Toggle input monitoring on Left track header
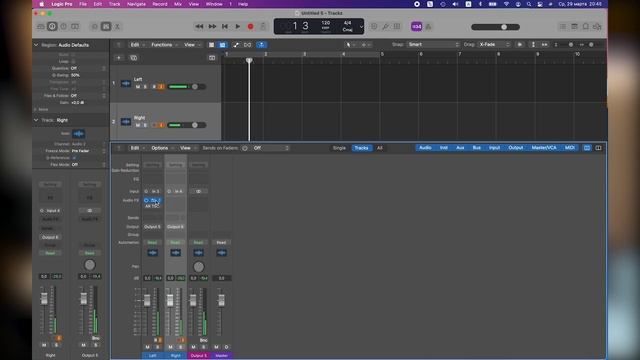Viewport: 640px width, 360px height. click(x=162, y=87)
